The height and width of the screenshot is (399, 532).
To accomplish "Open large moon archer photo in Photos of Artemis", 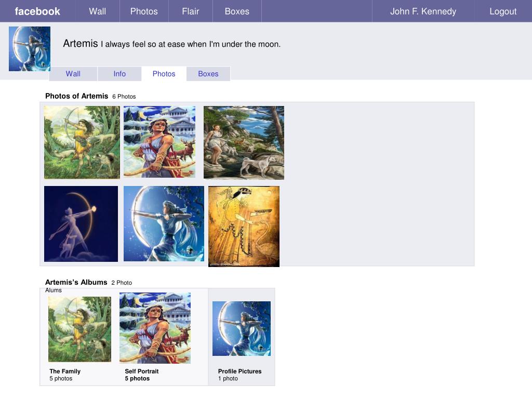I will click(164, 223).
